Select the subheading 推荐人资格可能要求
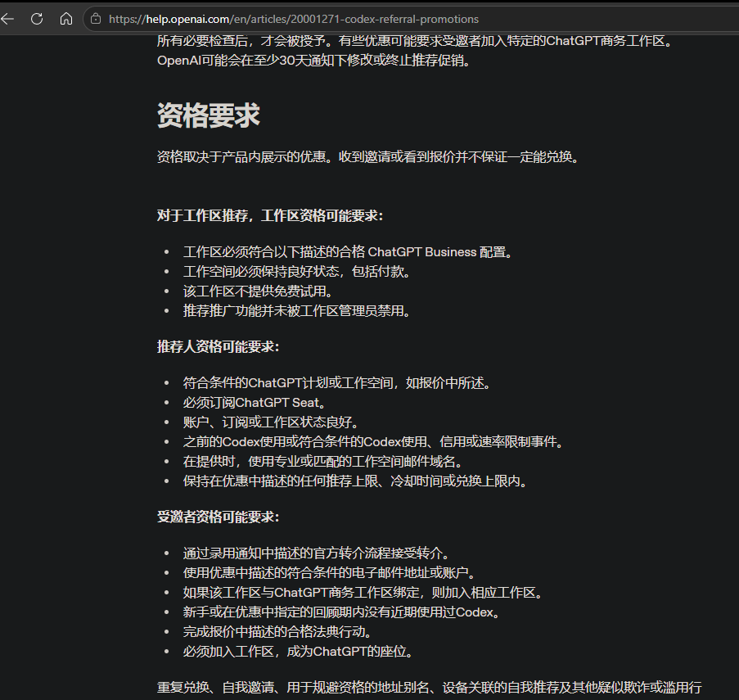Image resolution: width=739 pixels, height=700 pixels. point(219,347)
